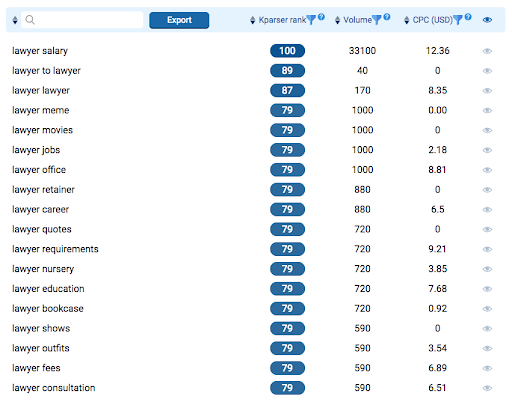Screen dimensions: 512x396
Task: Sort by Volume column arrows
Action: click(337, 20)
